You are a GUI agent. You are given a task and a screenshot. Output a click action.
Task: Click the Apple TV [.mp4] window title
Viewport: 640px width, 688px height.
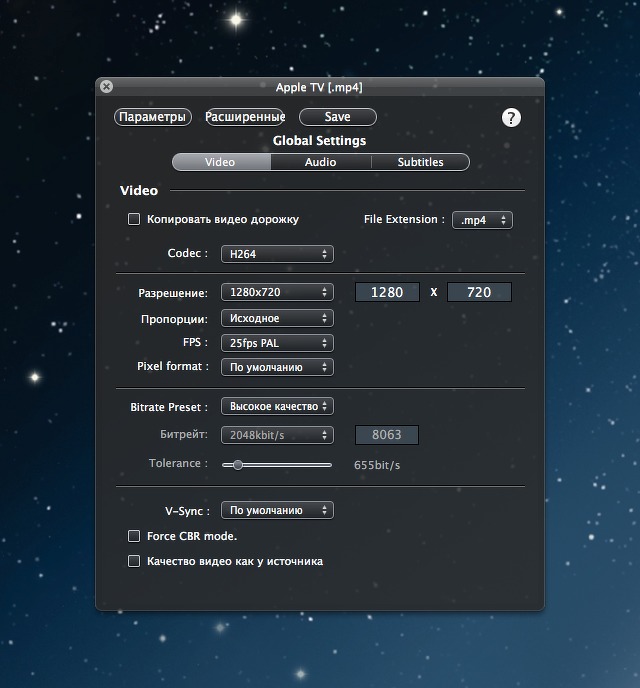point(319,87)
